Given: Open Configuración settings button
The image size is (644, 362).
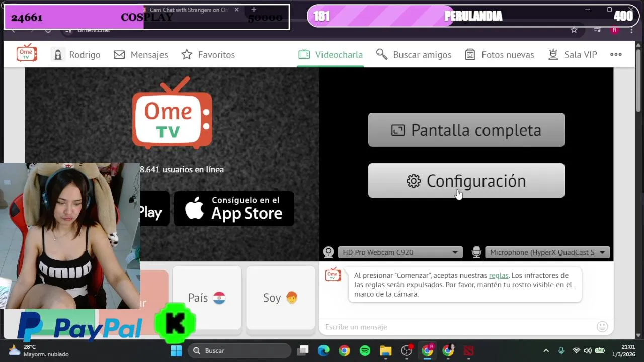Looking at the screenshot, I should click(x=466, y=180).
